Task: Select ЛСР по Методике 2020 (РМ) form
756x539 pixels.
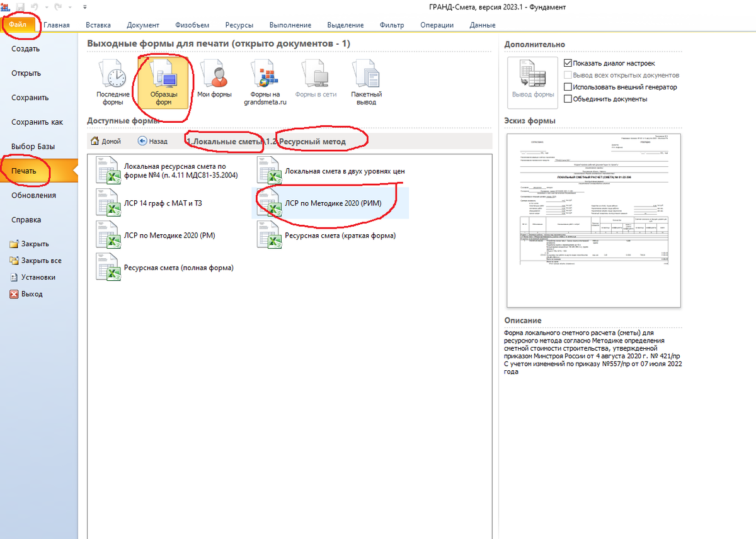Action: pos(156,235)
